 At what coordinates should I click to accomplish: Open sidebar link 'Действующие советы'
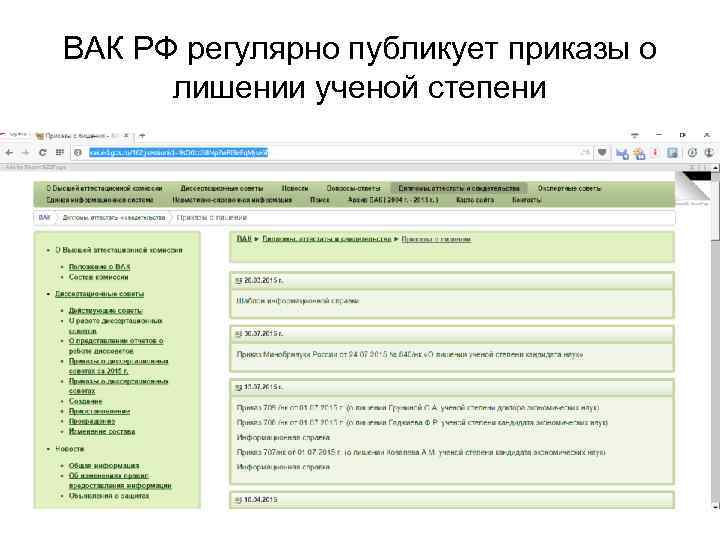pos(106,310)
